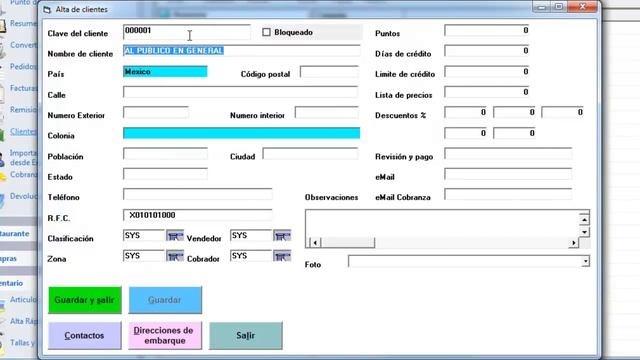Click the Ciudad field
The image size is (640, 360).
(x=311, y=154)
